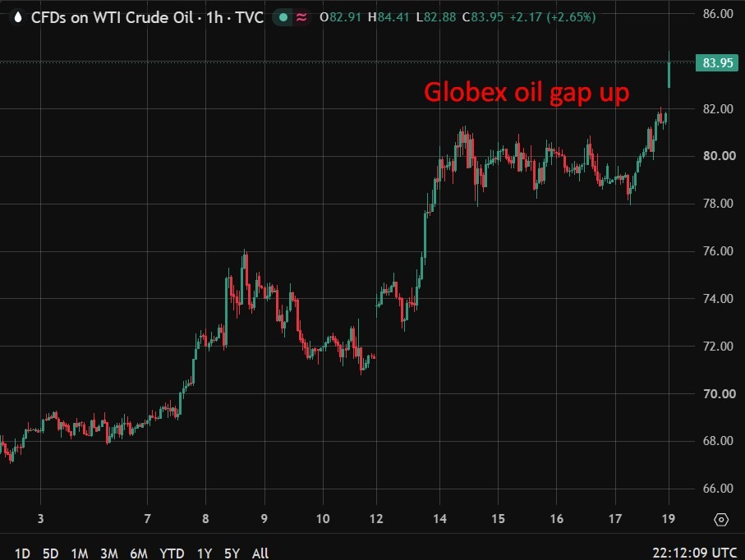This screenshot has height=560, width=745.
Task: Click the pink approximate data indicator icon
Action: (301, 17)
